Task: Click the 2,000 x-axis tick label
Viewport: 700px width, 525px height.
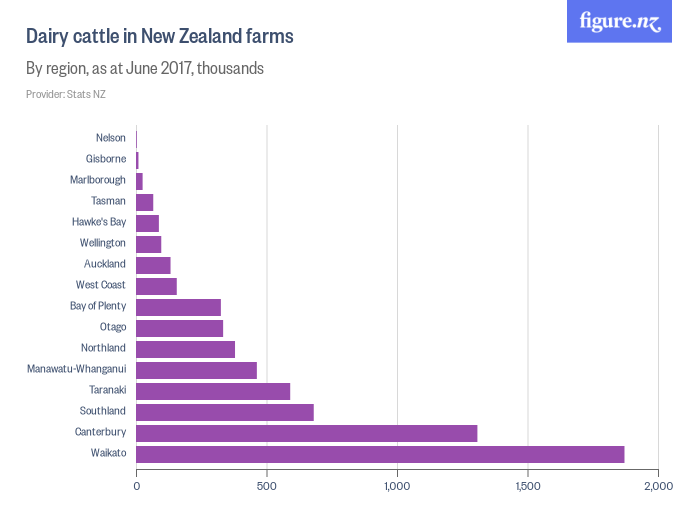Action: [658, 487]
